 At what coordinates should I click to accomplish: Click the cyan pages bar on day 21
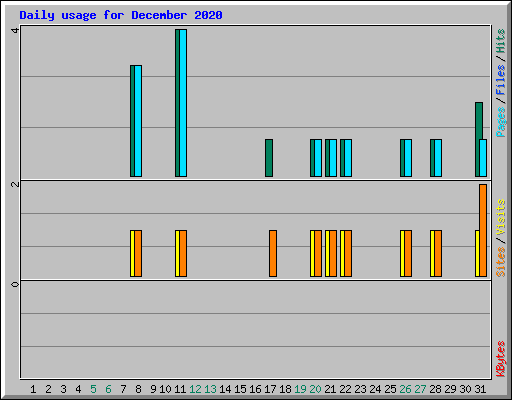click(x=333, y=158)
